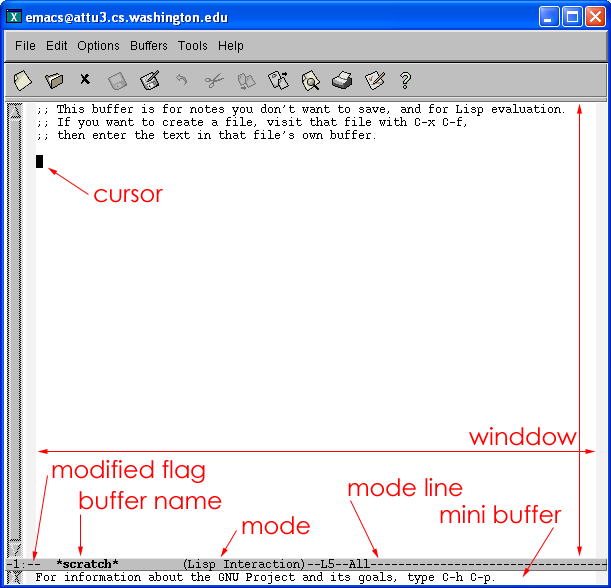This screenshot has height=588, width=611.
Task: Click the (Lisp Interaction) mode indicator
Action: pyautogui.click(x=244, y=564)
